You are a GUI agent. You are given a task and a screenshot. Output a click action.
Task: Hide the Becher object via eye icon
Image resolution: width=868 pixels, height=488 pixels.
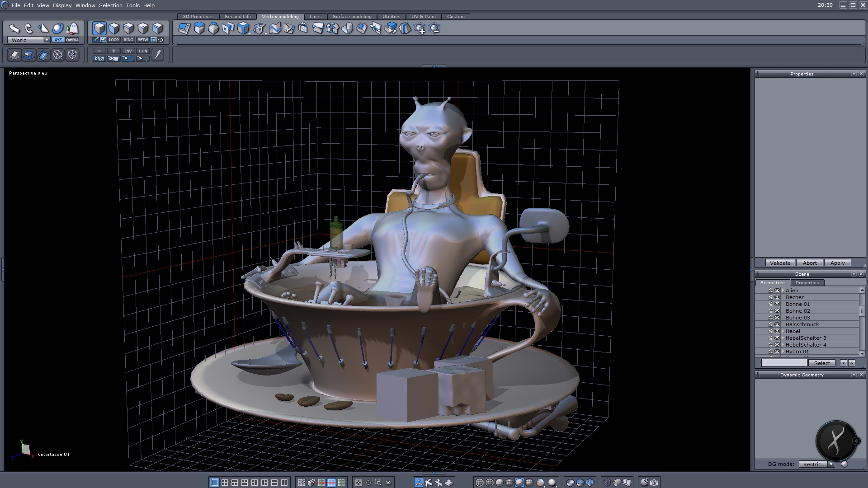pyautogui.click(x=777, y=297)
